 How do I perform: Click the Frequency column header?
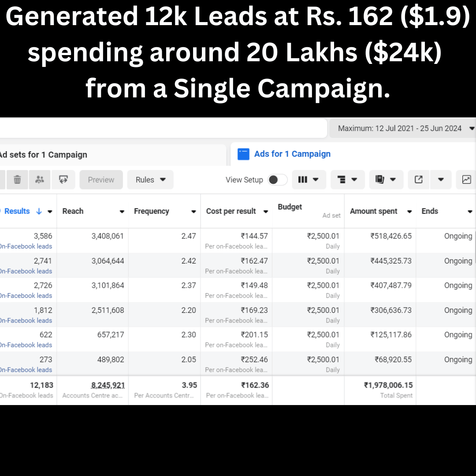(151, 211)
